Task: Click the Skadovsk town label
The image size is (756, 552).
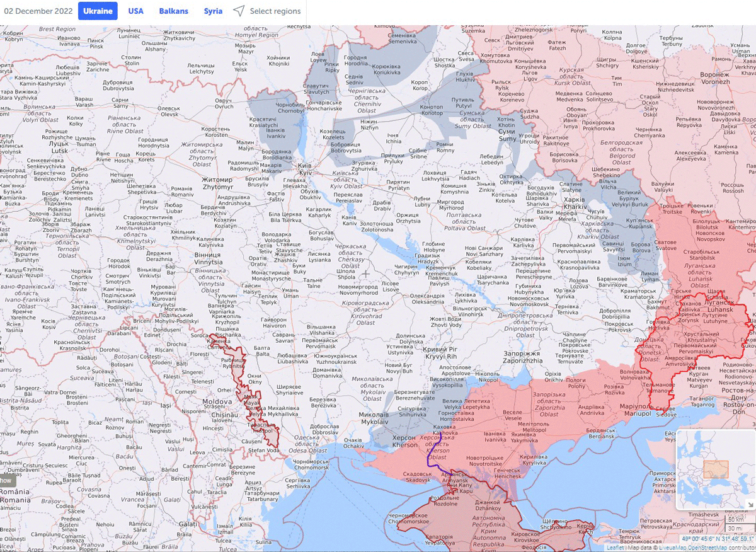Action: pyautogui.click(x=416, y=477)
